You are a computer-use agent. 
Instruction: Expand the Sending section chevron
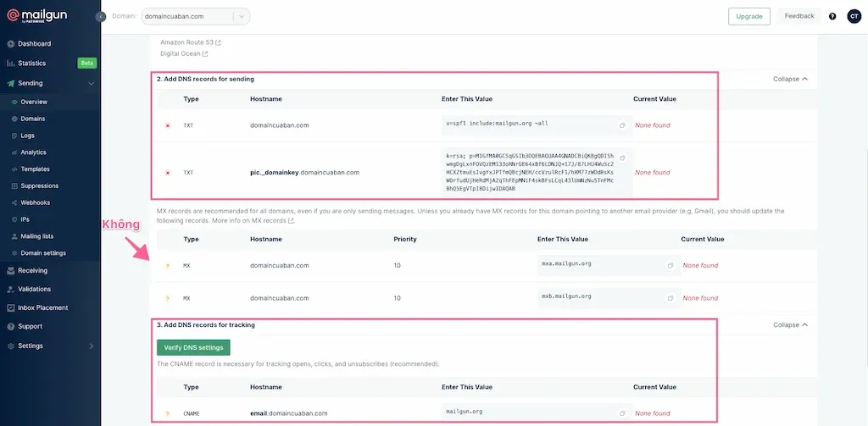(92, 84)
